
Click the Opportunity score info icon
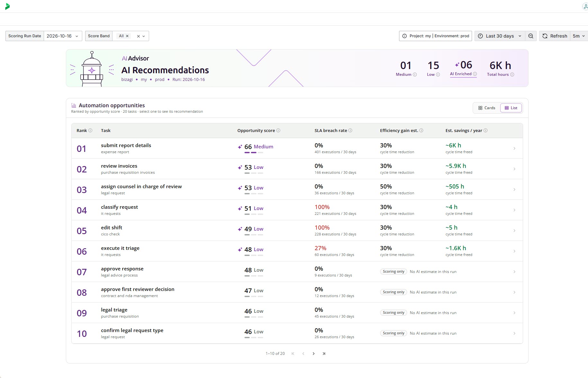pyautogui.click(x=278, y=130)
